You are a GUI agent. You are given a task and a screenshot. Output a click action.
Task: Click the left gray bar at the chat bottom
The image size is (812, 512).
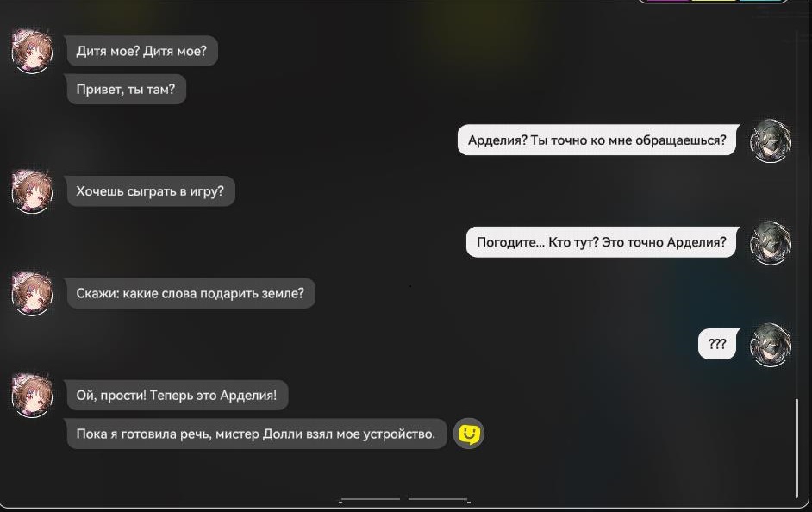coord(371,499)
